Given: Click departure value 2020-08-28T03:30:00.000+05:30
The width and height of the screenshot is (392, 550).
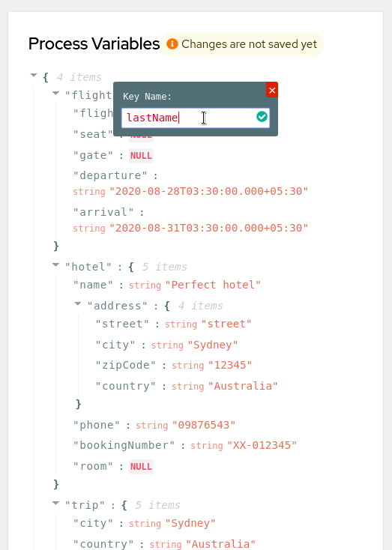Looking at the screenshot, I should [x=209, y=191].
